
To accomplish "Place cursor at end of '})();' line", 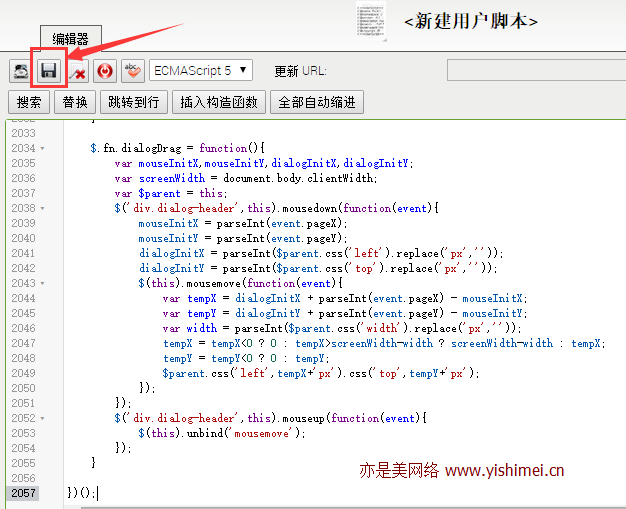I will coord(98,493).
